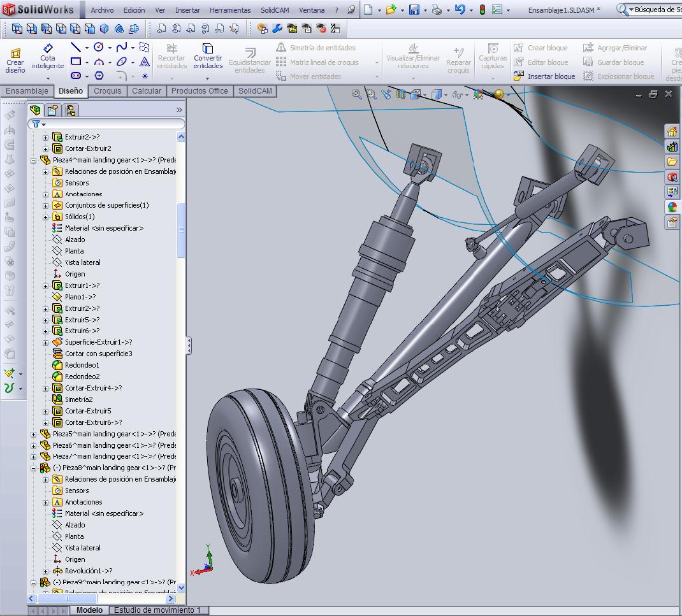
Task: Collapse the Pieza4^main landing gear node
Action: coord(34,161)
